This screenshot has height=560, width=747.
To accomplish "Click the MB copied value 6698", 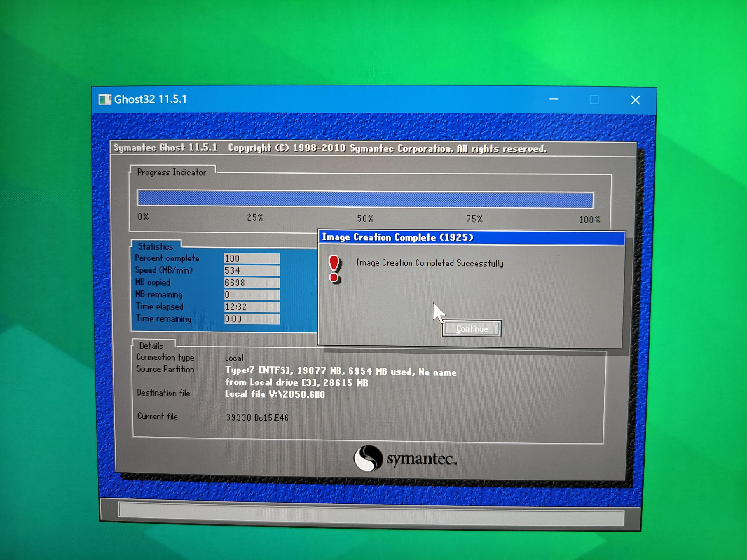I will pos(252,283).
